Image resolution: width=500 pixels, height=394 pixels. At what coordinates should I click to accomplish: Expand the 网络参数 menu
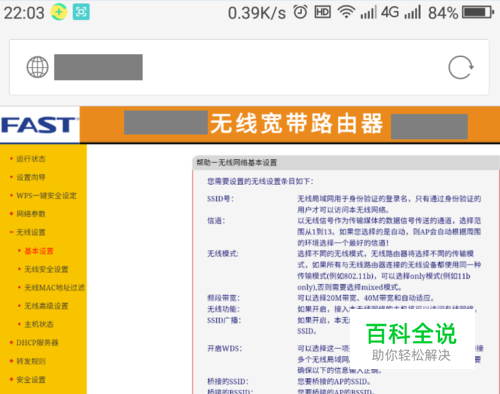(31, 214)
